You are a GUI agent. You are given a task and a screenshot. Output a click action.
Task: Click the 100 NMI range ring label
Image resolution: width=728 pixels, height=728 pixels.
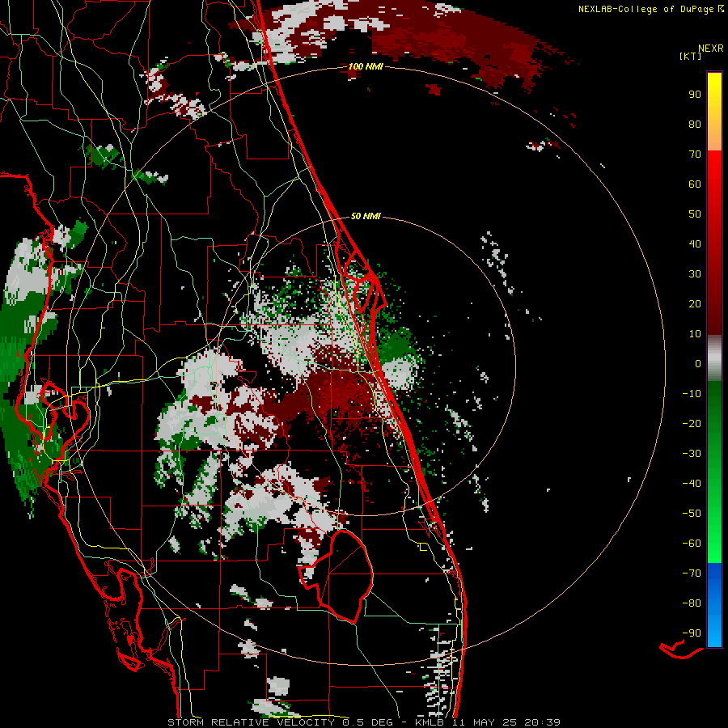[366, 66]
